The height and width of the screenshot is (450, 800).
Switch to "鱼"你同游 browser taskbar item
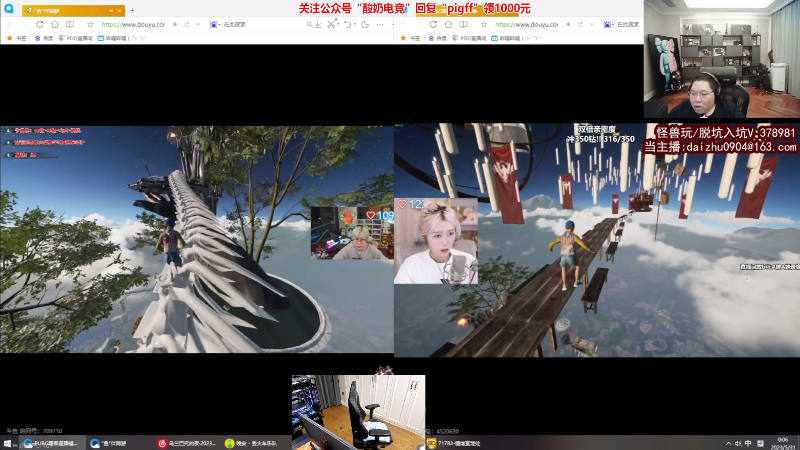click(109, 443)
